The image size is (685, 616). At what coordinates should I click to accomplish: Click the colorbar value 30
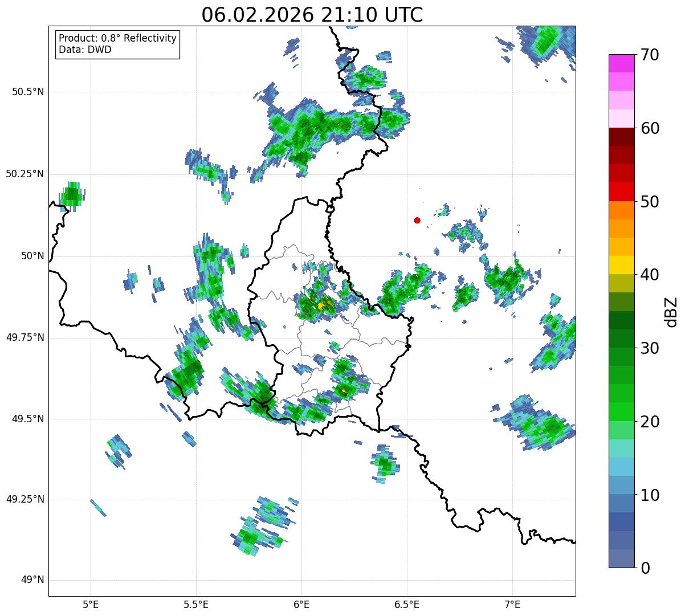click(650, 348)
